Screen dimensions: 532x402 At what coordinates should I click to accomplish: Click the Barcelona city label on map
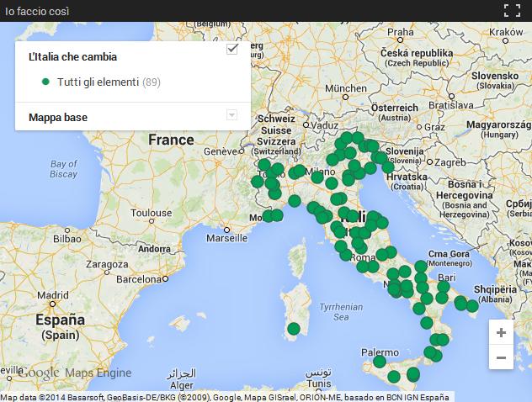click(x=138, y=279)
